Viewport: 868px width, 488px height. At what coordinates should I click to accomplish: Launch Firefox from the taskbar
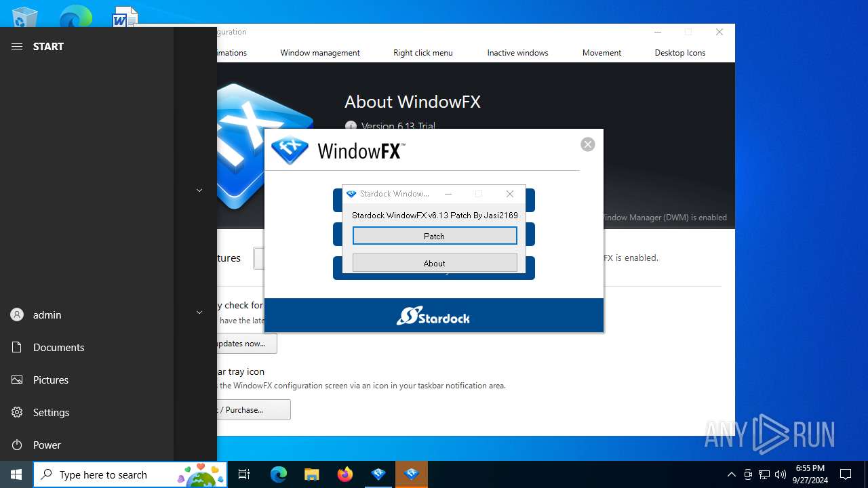(x=344, y=474)
